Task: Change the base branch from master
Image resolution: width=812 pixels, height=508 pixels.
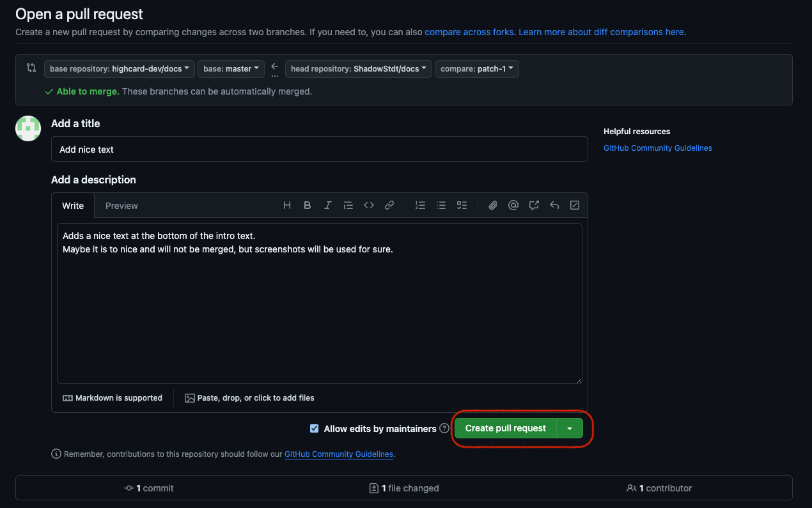Action: (x=231, y=68)
